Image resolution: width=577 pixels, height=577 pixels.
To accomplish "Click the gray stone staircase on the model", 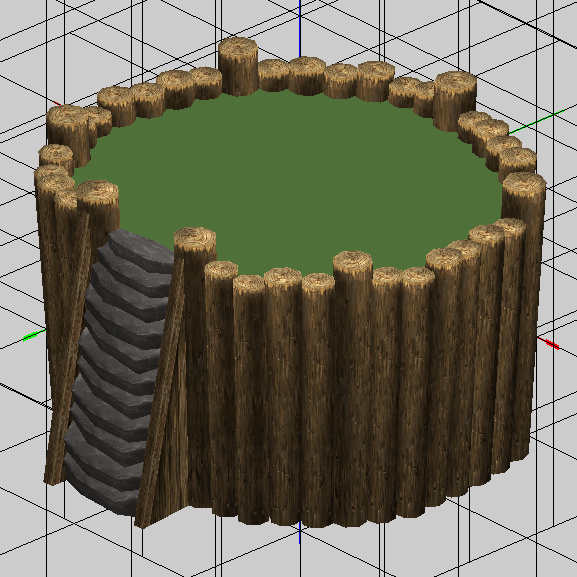I will tap(118, 372).
